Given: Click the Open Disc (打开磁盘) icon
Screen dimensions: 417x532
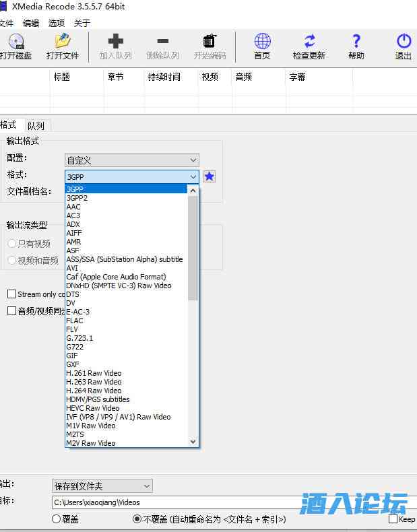Looking at the screenshot, I should pyautogui.click(x=15, y=42).
